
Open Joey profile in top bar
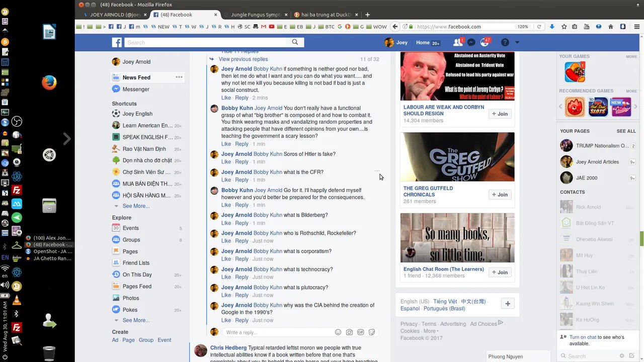click(396, 43)
